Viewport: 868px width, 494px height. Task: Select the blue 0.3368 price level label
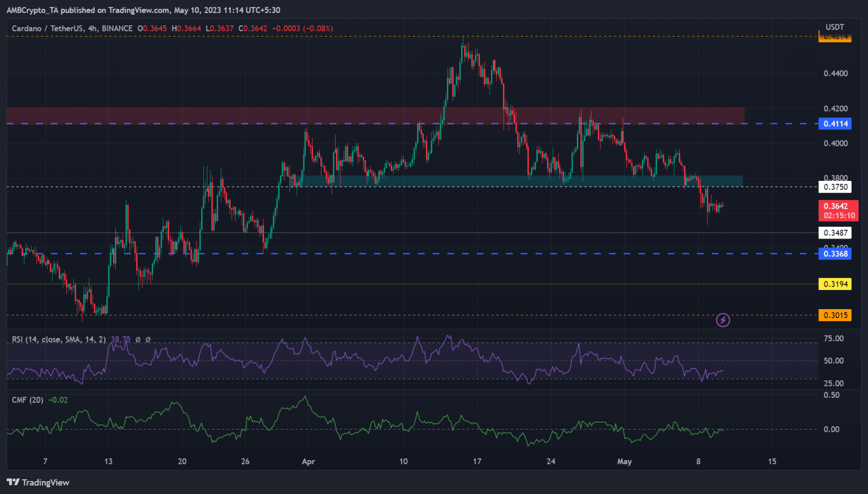(x=835, y=254)
